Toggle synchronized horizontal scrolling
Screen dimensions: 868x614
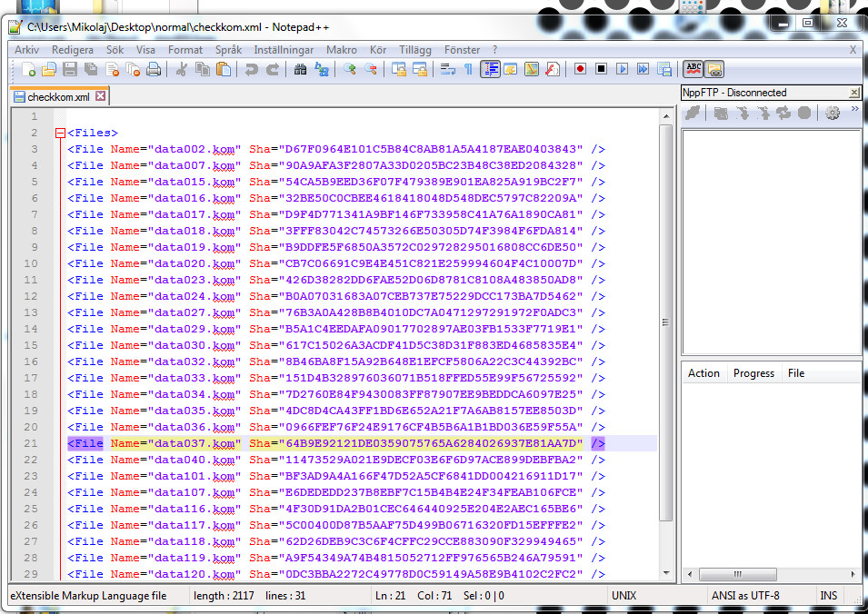pos(420,69)
